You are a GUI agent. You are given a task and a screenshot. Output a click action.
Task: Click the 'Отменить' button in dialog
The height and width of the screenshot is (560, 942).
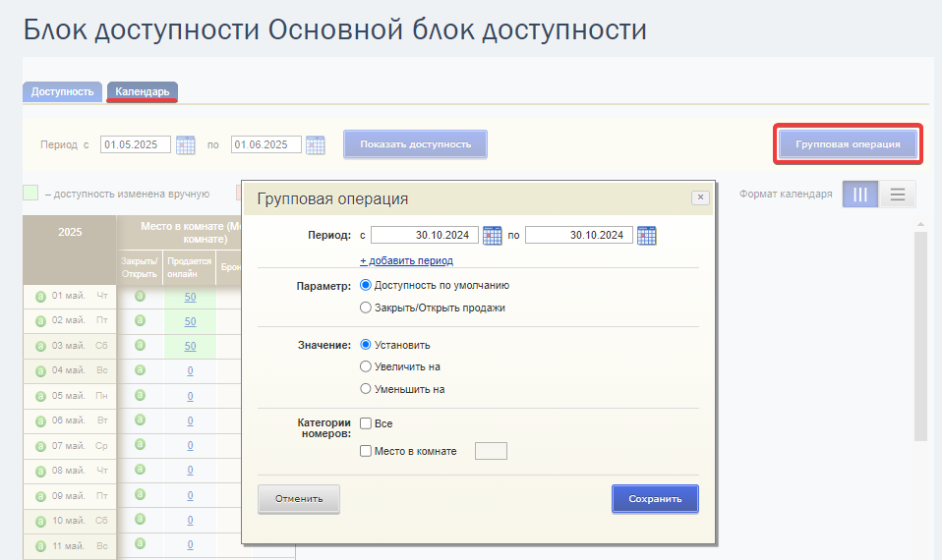[299, 499]
